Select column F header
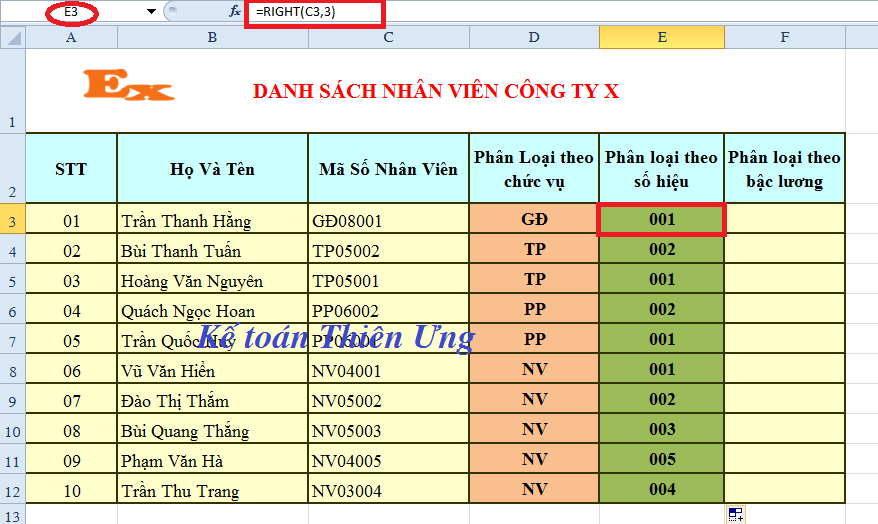The height and width of the screenshot is (524, 878). pos(784,38)
